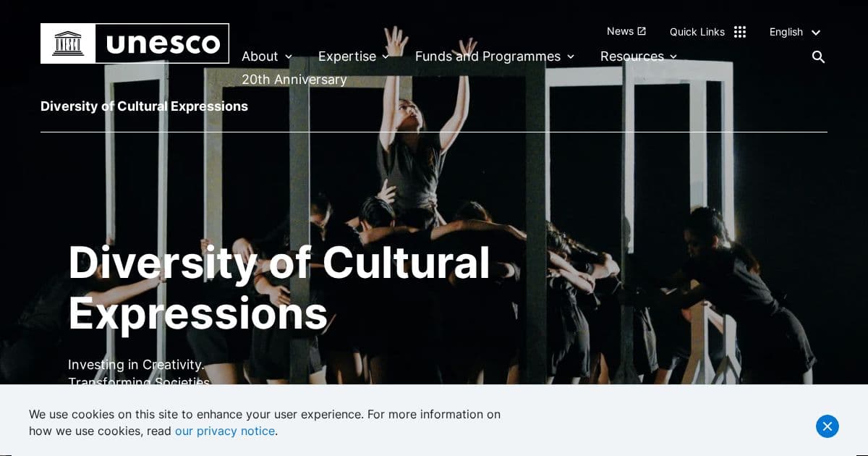Select the Funds and Programmes menu
Screen dimensions: 868x456
point(488,56)
